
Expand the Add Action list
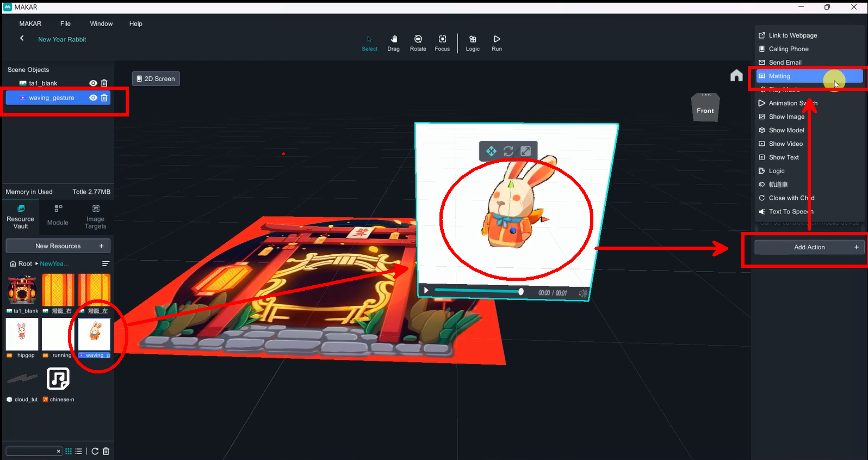pos(809,247)
